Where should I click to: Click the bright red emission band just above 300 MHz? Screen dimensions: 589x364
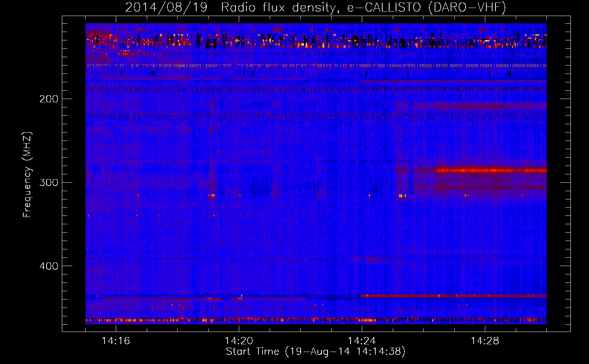point(491,170)
